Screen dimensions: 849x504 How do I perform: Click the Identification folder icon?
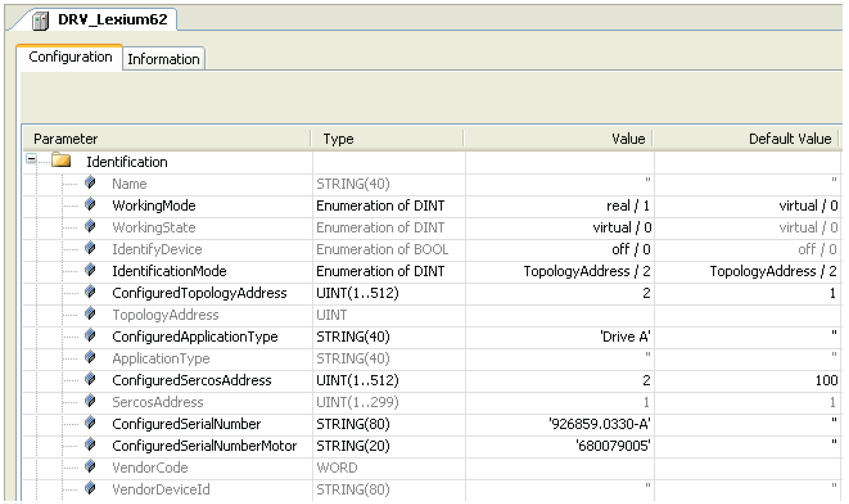pos(61,160)
